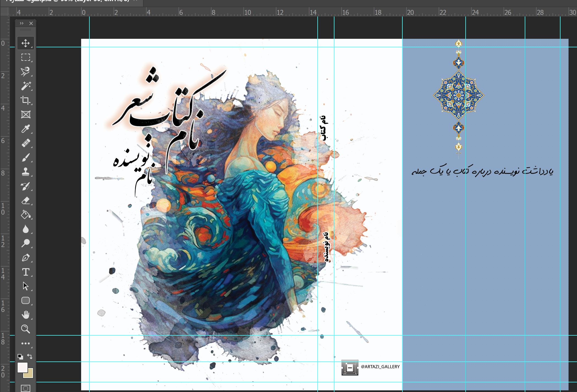Screen dimensions: 577x392
Task: Select the Magic Wand tool
Action: (x=26, y=86)
